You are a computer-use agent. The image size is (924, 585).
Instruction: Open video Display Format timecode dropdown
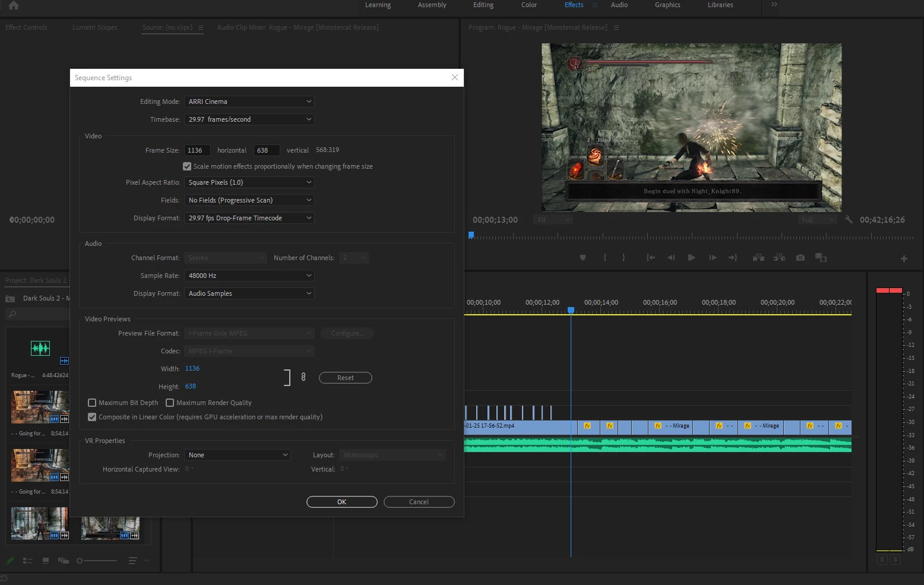[x=249, y=218]
